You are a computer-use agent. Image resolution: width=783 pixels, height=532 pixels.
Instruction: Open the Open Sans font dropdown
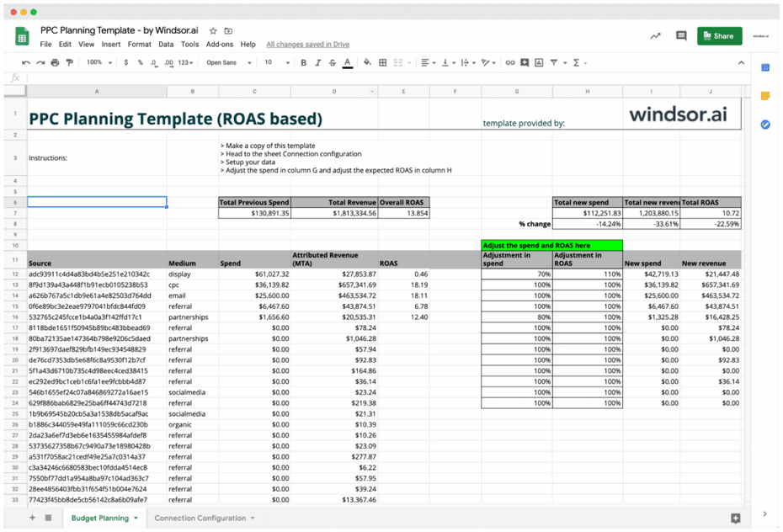(229, 62)
